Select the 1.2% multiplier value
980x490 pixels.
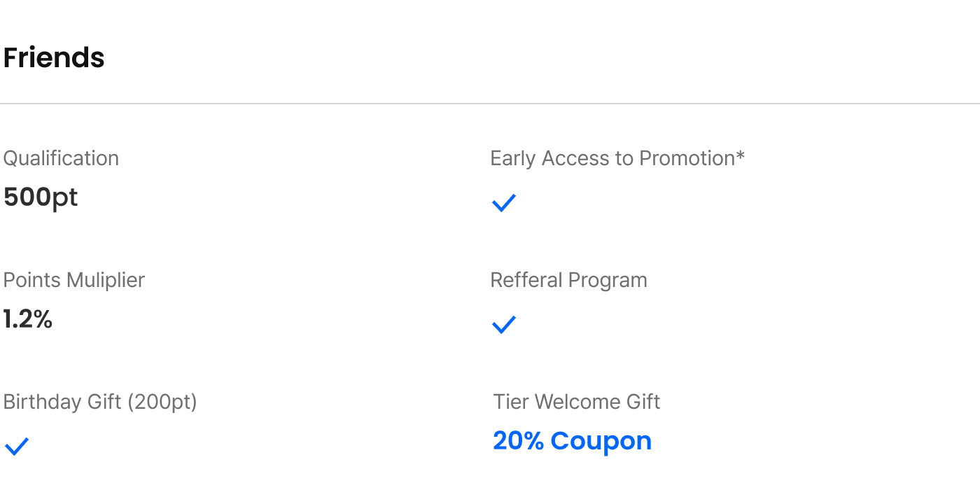click(x=28, y=319)
